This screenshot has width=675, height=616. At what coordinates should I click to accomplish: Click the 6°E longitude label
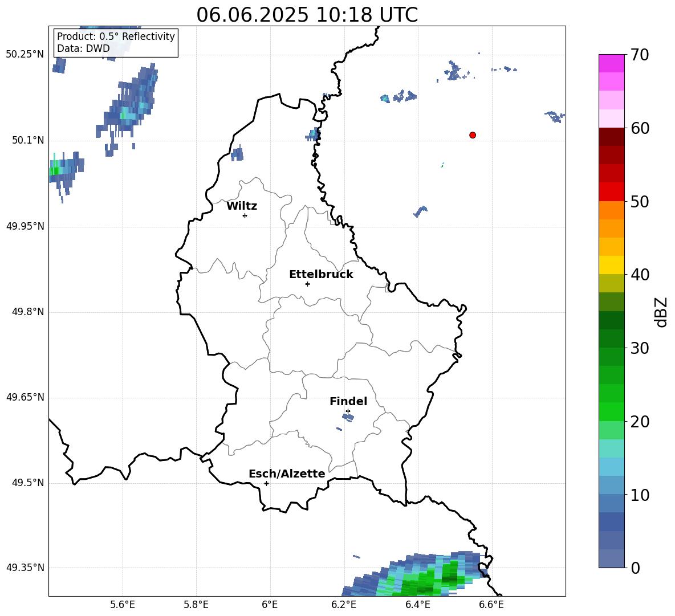click(x=270, y=605)
